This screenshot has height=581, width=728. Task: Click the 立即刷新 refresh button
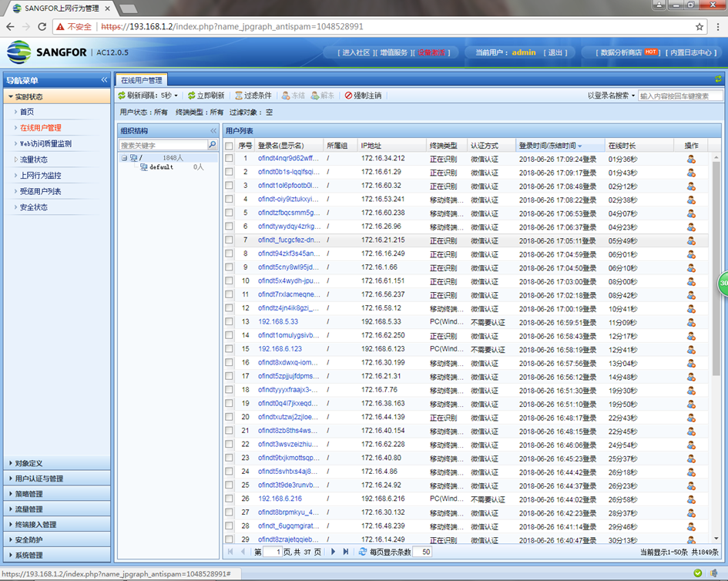206,96
